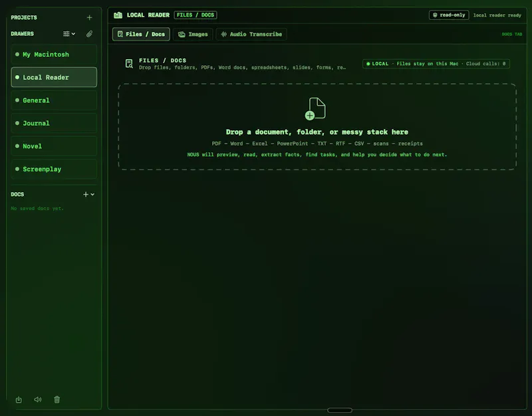532x416 pixels.
Task: Click the add document icon in drop zone
Action: point(315,109)
